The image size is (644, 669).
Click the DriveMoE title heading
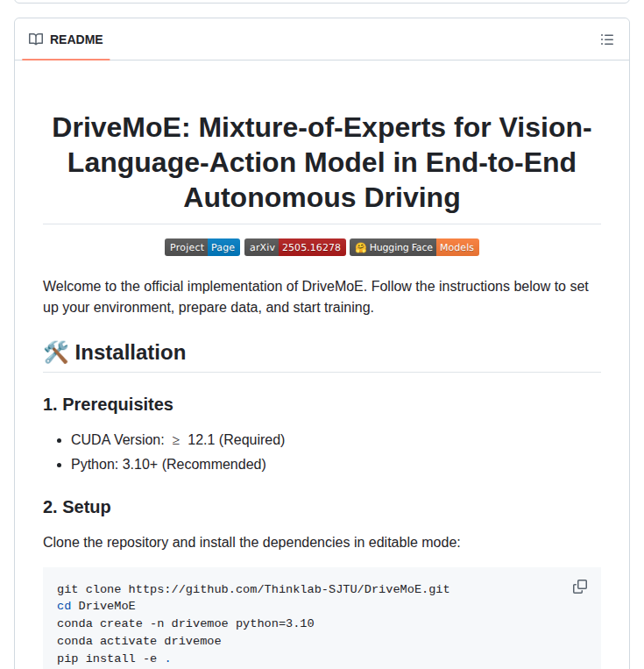pos(322,162)
